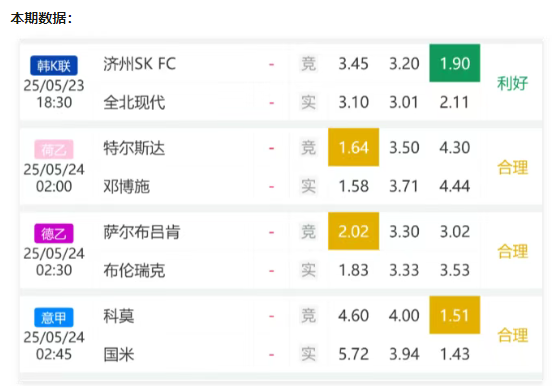Click the 荷乙 league badge

click(54, 149)
